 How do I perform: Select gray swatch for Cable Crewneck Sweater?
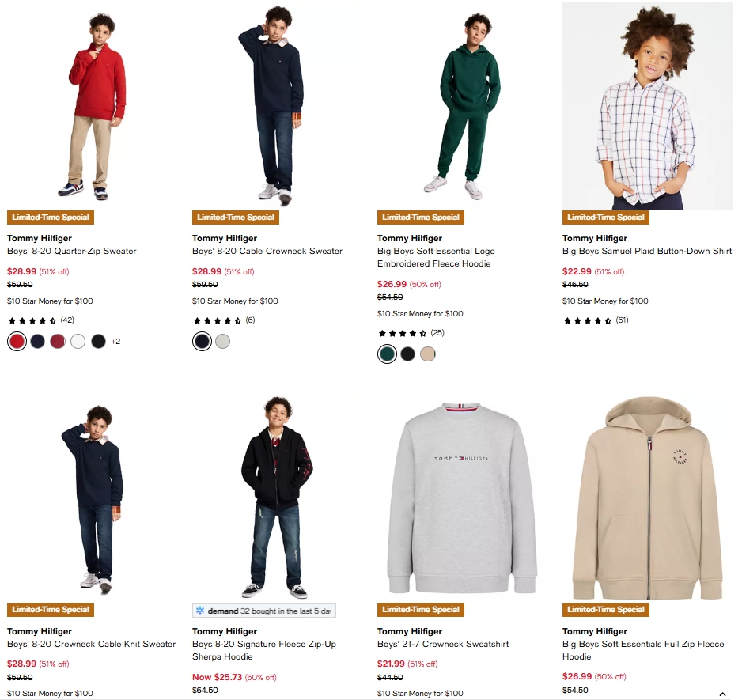(222, 342)
